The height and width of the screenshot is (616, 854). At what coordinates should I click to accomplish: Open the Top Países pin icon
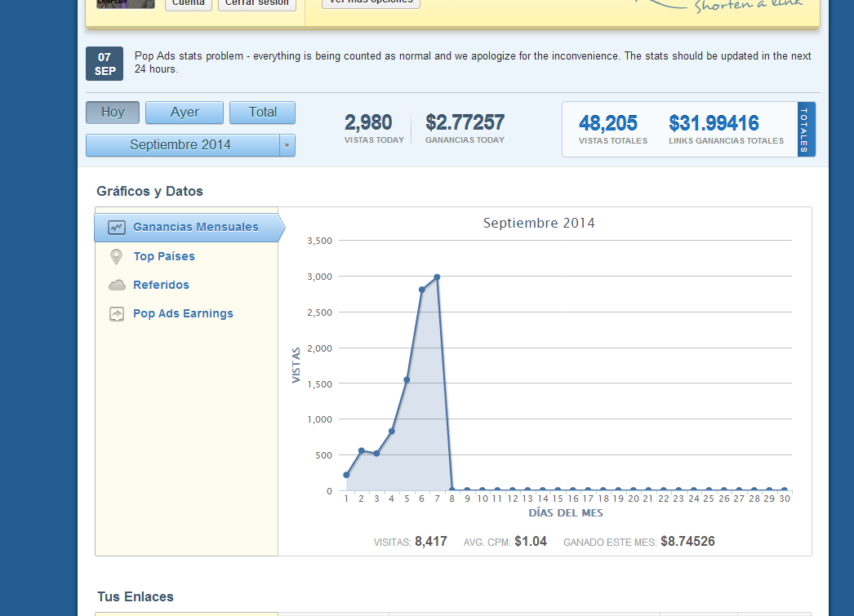click(x=116, y=256)
